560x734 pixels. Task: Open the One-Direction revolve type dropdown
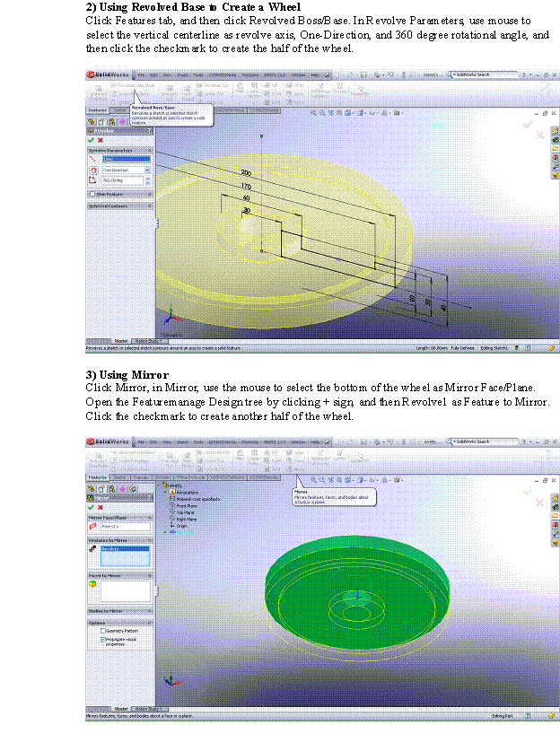(147, 170)
